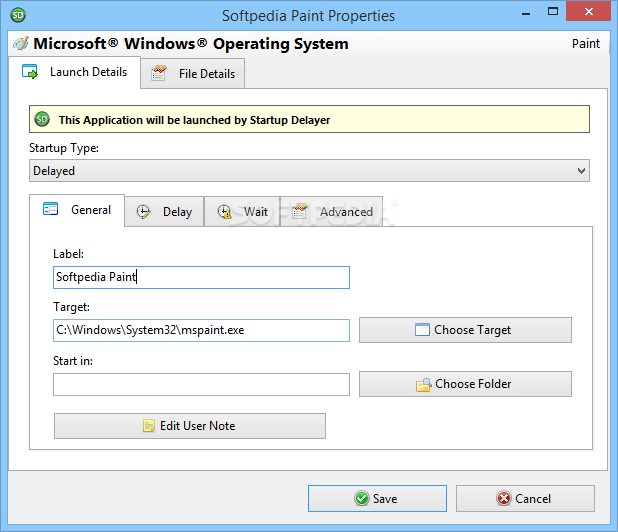Open the Edit User Note button
Image resolution: width=618 pixels, height=532 pixels.
tap(190, 426)
